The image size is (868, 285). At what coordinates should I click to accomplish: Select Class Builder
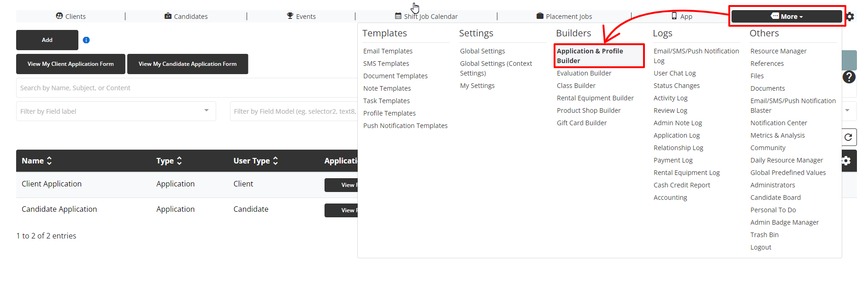click(x=576, y=86)
